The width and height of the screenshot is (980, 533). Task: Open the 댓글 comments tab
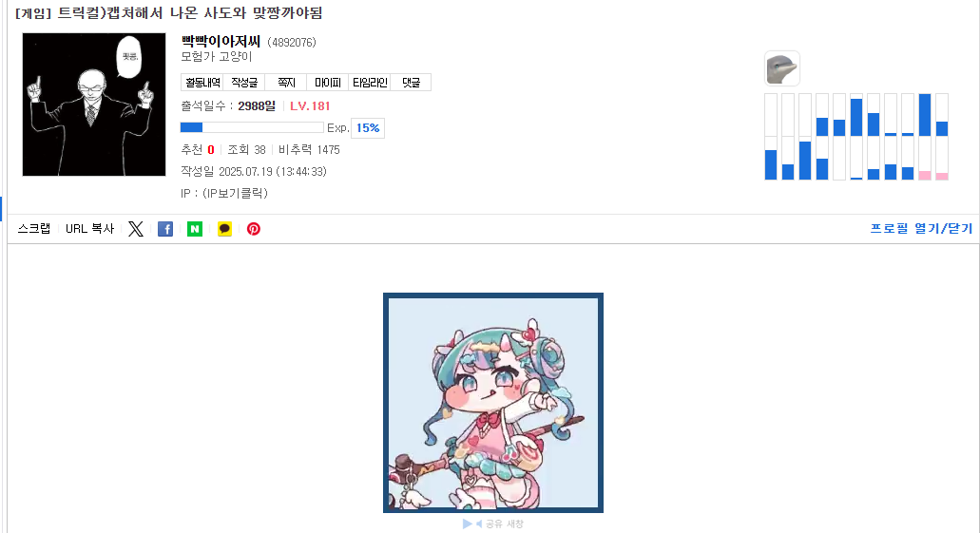coord(411,83)
